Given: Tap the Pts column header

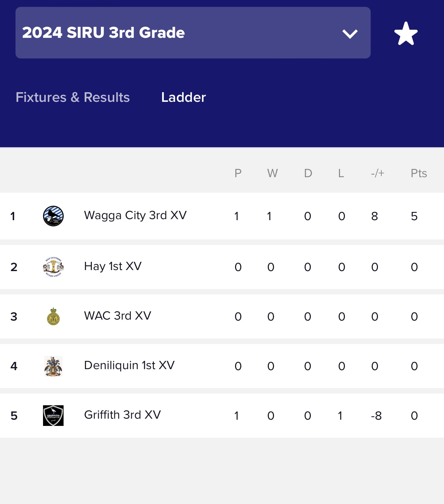Looking at the screenshot, I should [419, 173].
